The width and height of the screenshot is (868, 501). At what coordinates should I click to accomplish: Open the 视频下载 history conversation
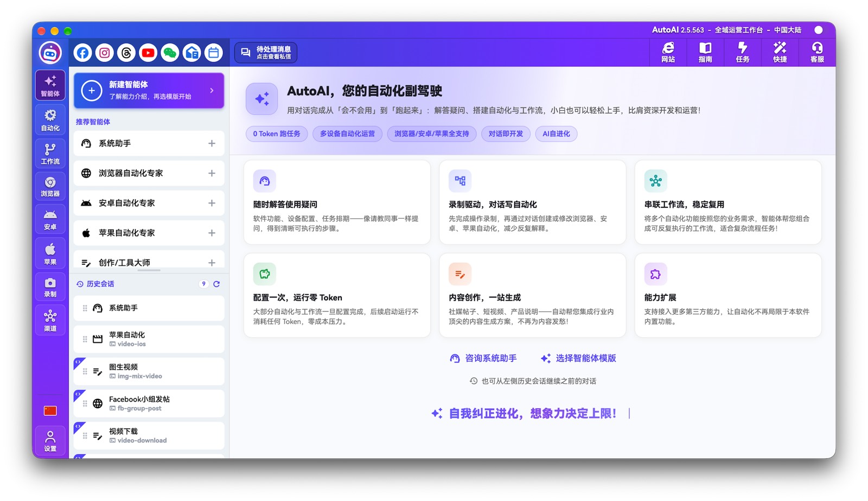coord(149,435)
